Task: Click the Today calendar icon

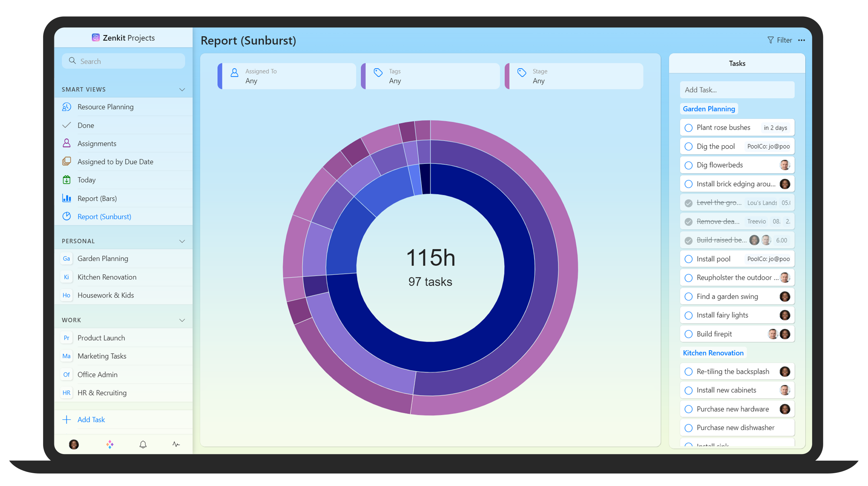Action: coord(67,180)
